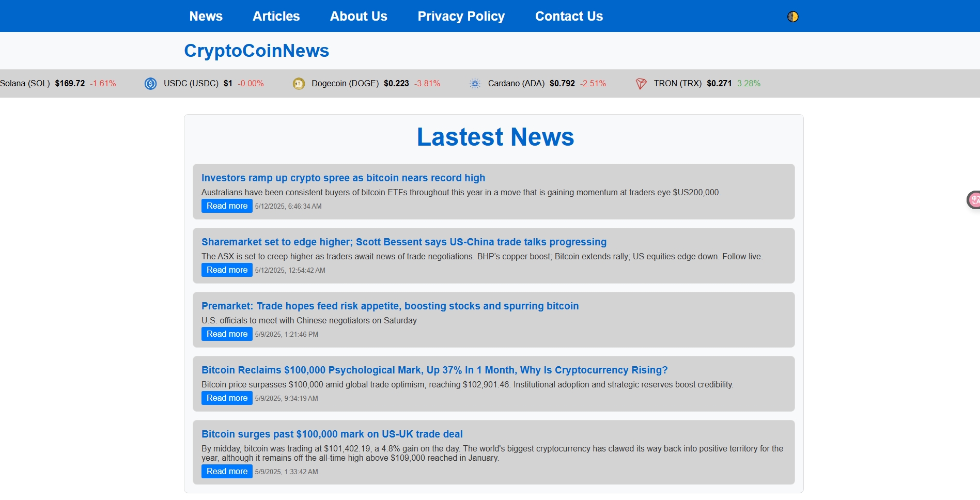Click summary about Australians buying bitcoin ETFs
This screenshot has height=500, width=980.
click(x=461, y=192)
